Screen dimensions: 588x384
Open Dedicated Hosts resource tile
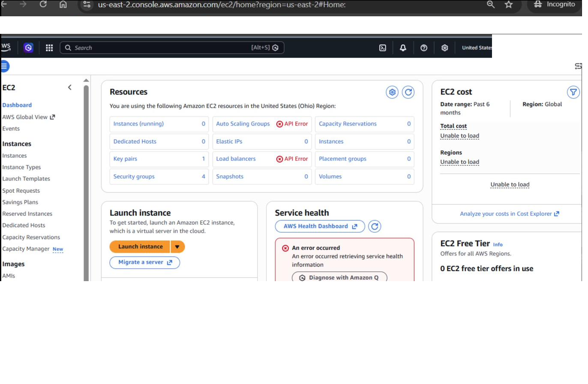[x=159, y=141]
